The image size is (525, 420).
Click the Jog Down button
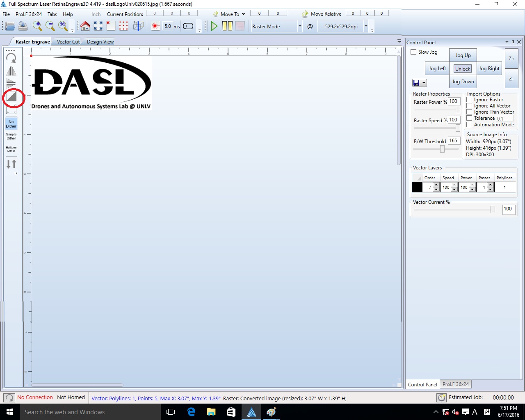pyautogui.click(x=463, y=82)
